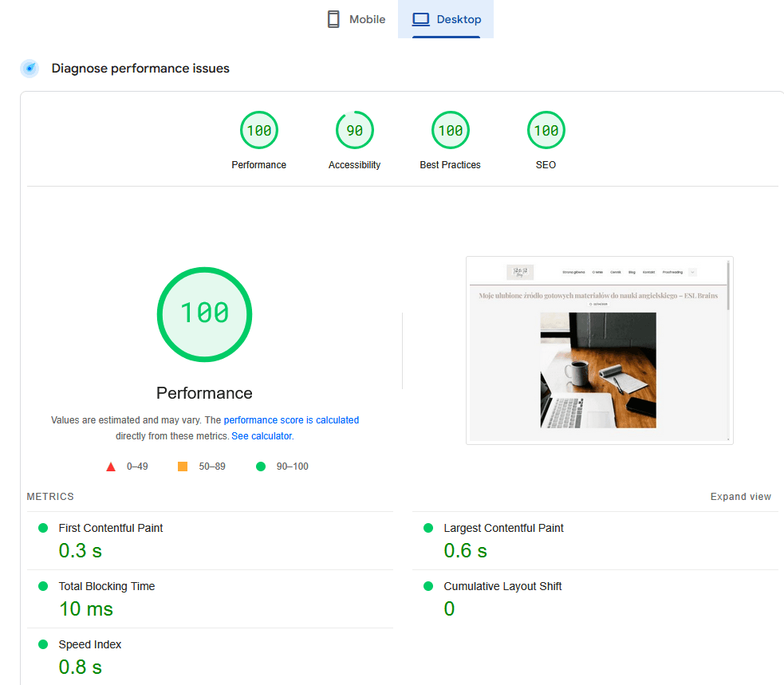This screenshot has width=784, height=685.
Task: Click green status dot beside Total Blocking Time
Action: tap(43, 586)
